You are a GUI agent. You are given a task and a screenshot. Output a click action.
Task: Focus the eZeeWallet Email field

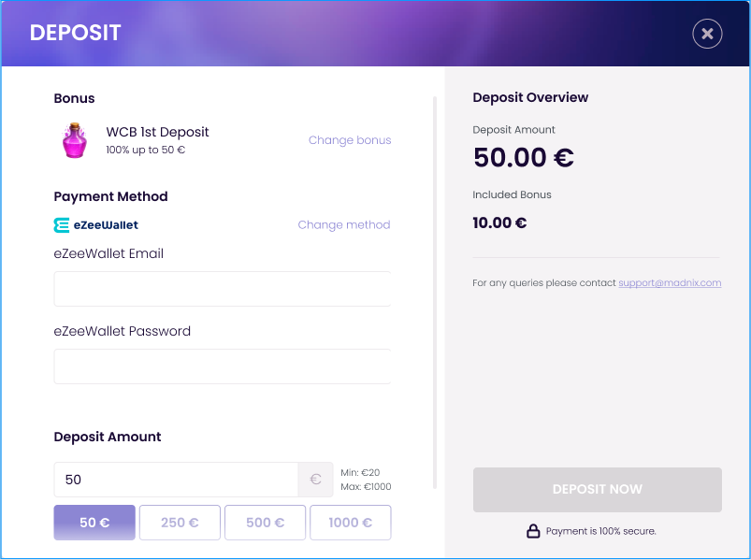click(222, 289)
